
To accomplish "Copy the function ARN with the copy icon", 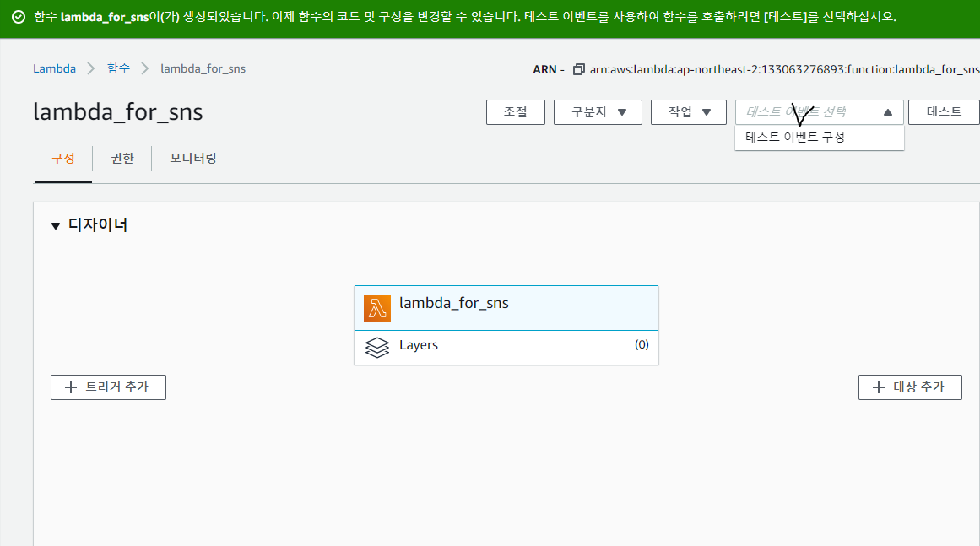I will point(579,69).
